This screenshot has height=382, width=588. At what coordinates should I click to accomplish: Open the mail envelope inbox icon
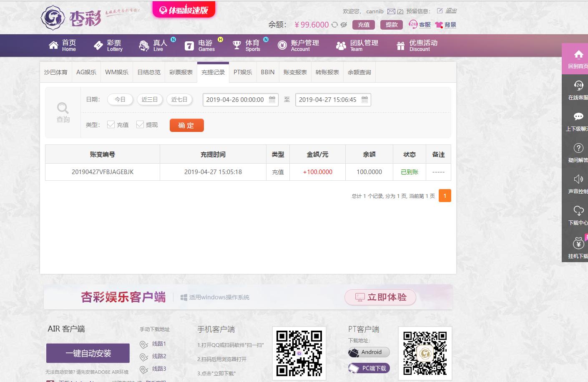pos(391,11)
